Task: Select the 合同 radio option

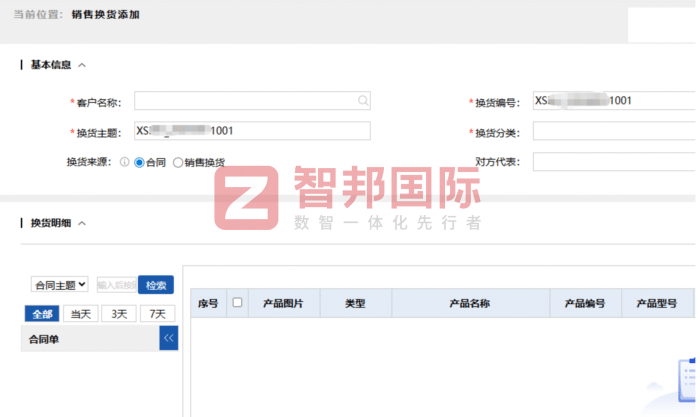Action: 139,162
